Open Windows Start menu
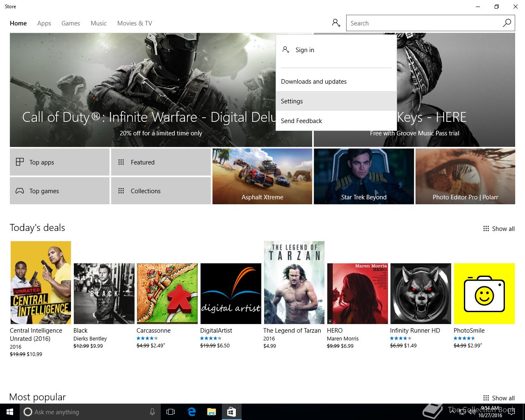This screenshot has height=420, width=525. coord(10,412)
